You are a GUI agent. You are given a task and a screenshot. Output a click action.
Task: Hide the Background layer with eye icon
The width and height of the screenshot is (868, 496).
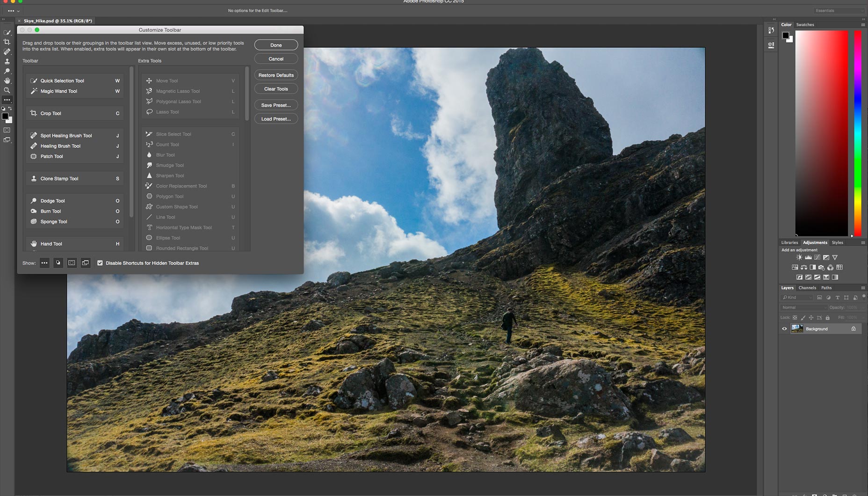pos(784,329)
